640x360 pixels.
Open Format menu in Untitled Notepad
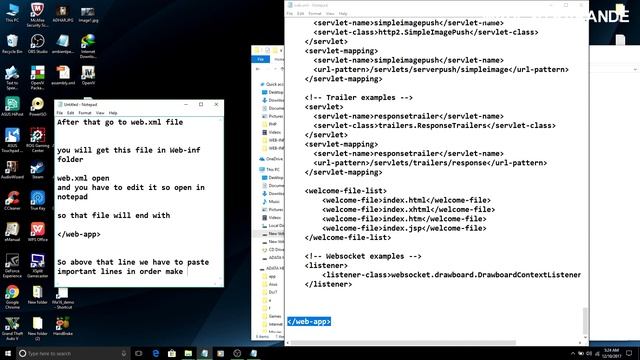point(84,113)
